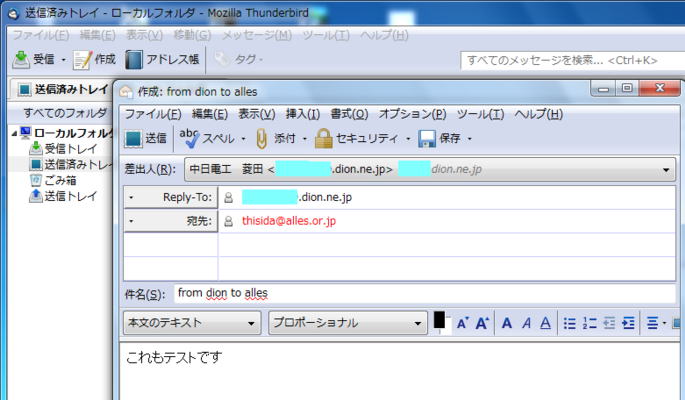Open the 添付 dropdown arrow
Viewport: 685px width, 400px height.
[304, 139]
